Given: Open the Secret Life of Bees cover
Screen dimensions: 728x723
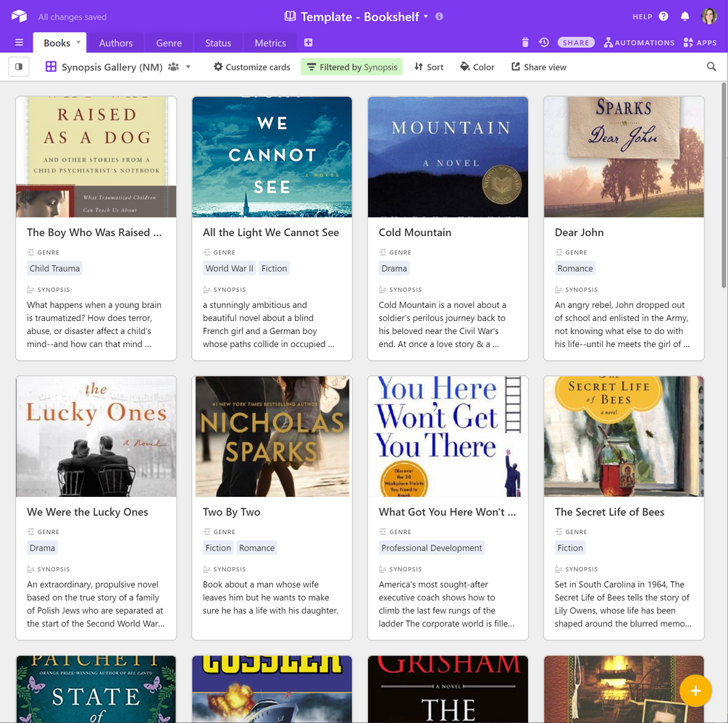Looking at the screenshot, I should pos(624,437).
